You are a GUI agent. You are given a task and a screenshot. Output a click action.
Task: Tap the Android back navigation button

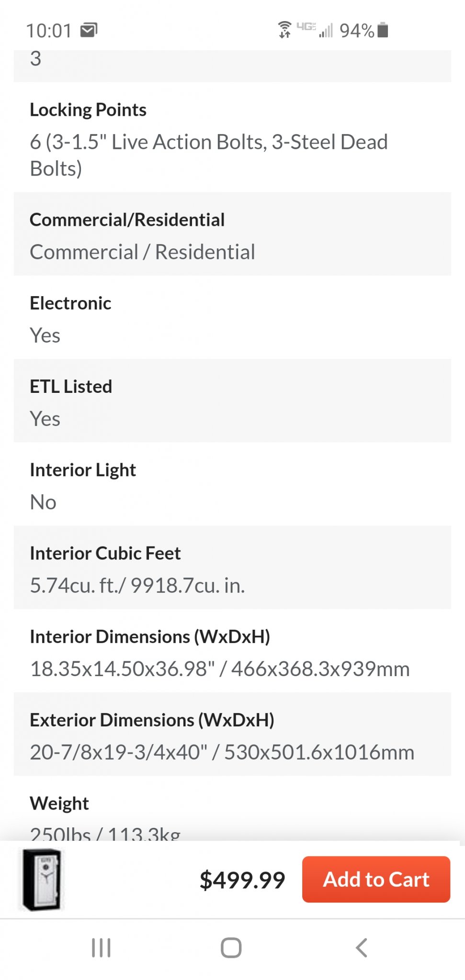362,947
